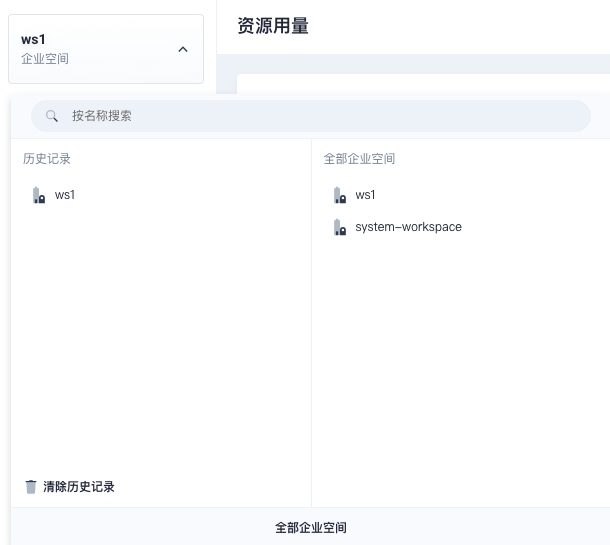Click empty space below ws1 in history list
This screenshot has width=610, height=545.
160,330
